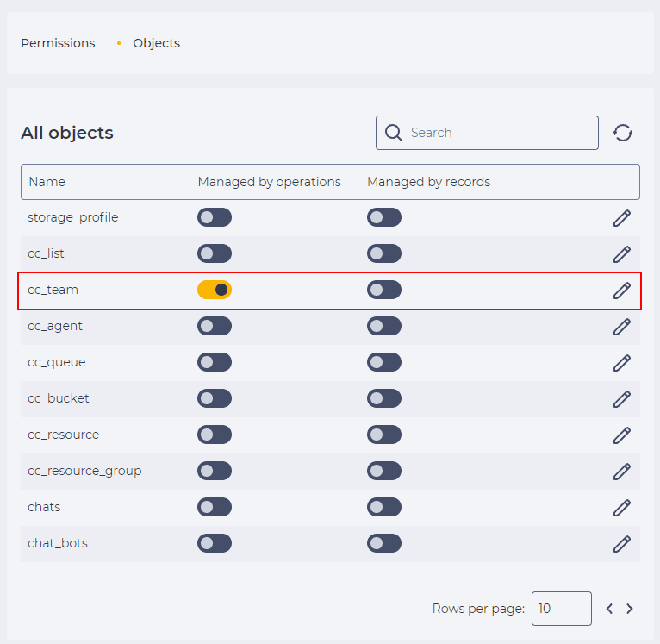Turn on managed by operations for chats
Image resolution: width=660 pixels, height=644 pixels.
[x=215, y=507]
